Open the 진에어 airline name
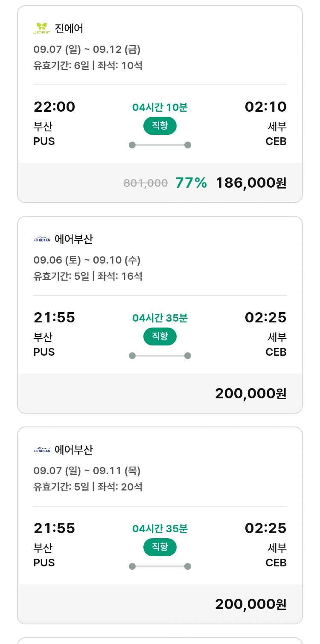The image size is (320, 644). tap(69, 29)
